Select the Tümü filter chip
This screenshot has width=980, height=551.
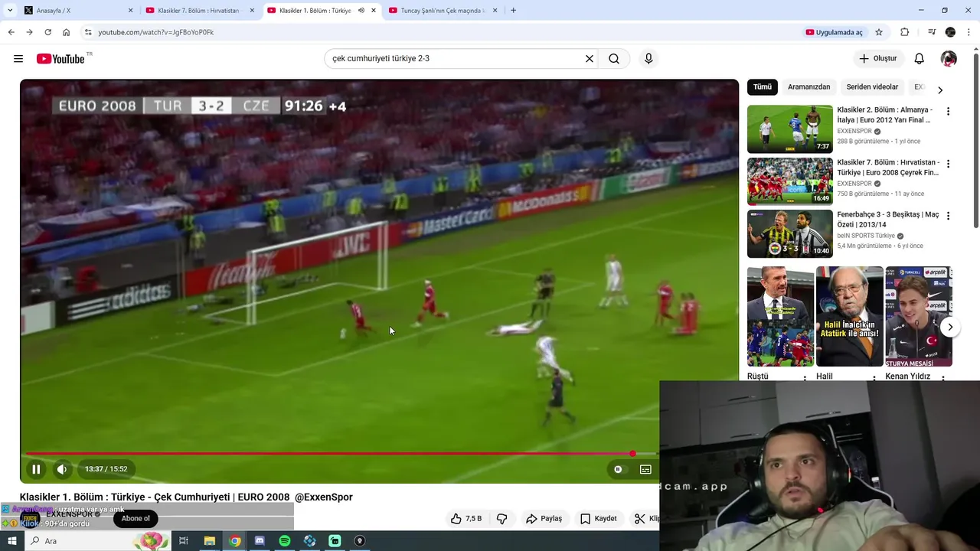pyautogui.click(x=763, y=87)
